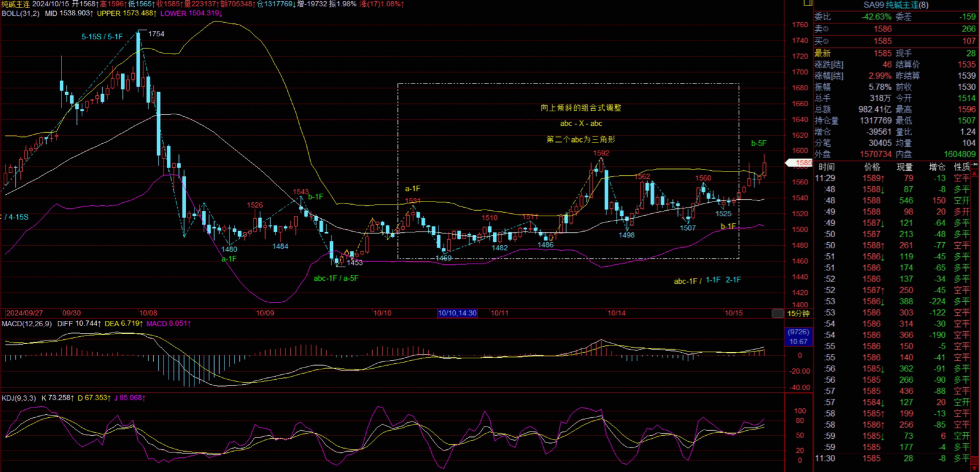Click the 10/14 date label on time axis
Screen dimensions: 980x472
click(616, 313)
